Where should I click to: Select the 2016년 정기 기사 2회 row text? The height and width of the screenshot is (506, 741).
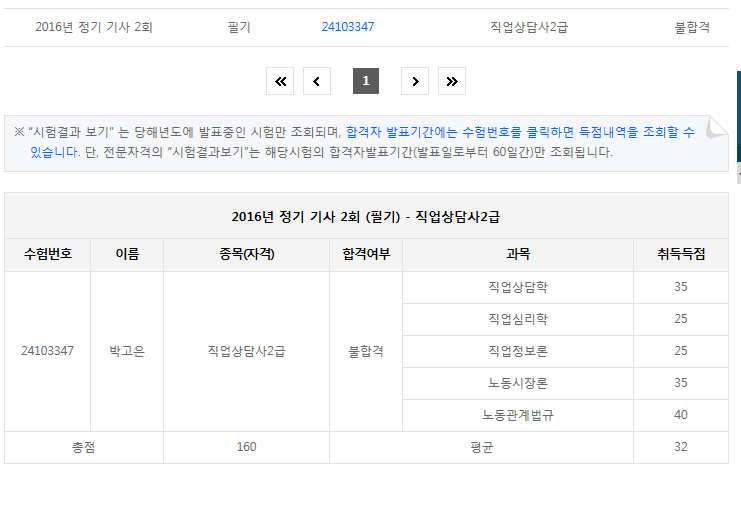click(x=94, y=27)
